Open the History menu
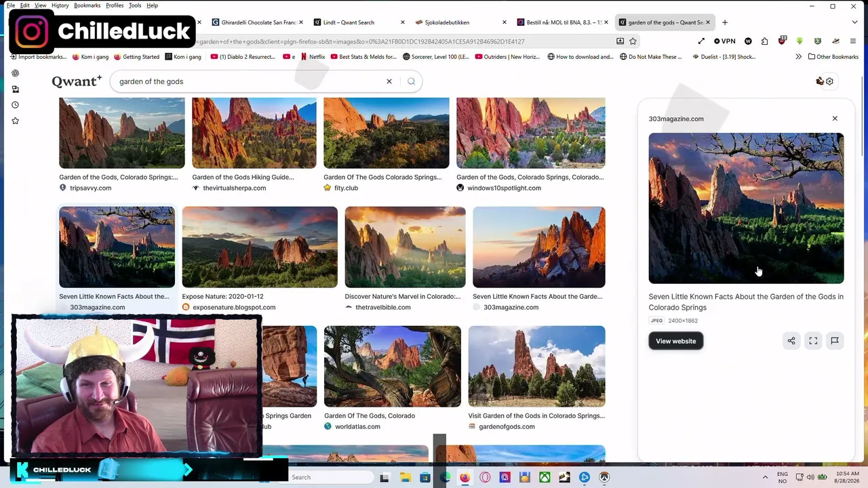Screen dimensions: 868x488 pos(60,5)
